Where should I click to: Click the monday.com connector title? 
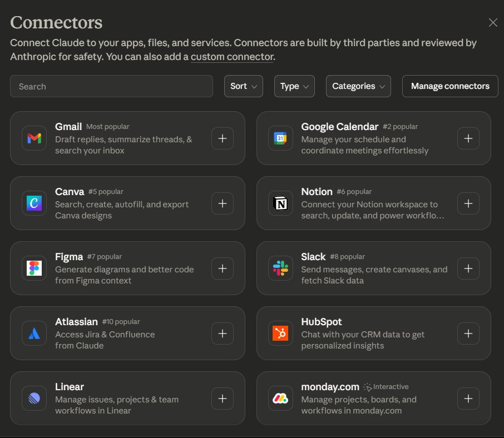pos(330,387)
